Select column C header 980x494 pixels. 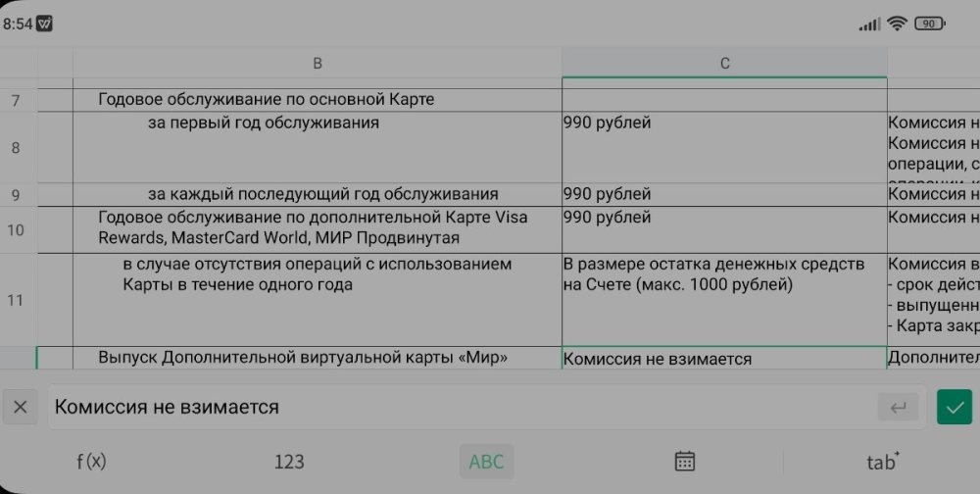coord(724,64)
